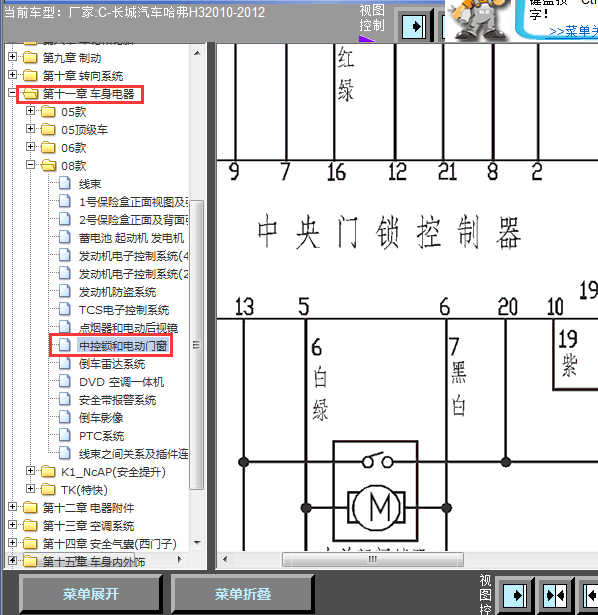The width and height of the screenshot is (598, 615).
Task: Select 中控锁和电动门窗 page
Action: [123, 346]
